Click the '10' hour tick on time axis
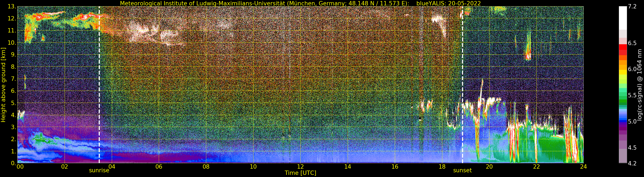The width and height of the screenshot is (644, 177). click(x=253, y=167)
